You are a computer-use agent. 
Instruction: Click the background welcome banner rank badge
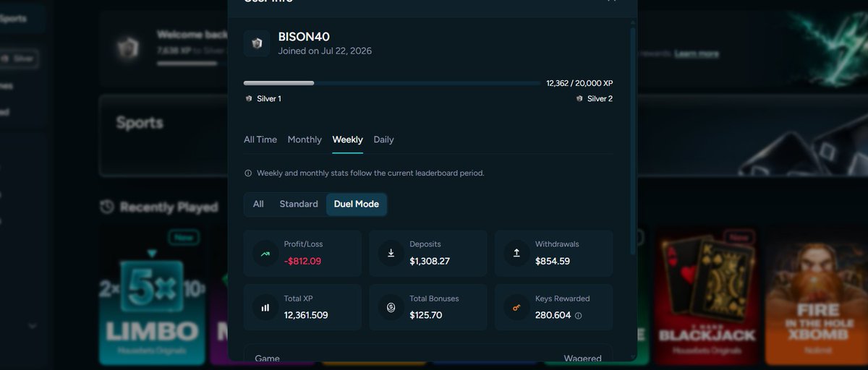tap(128, 48)
